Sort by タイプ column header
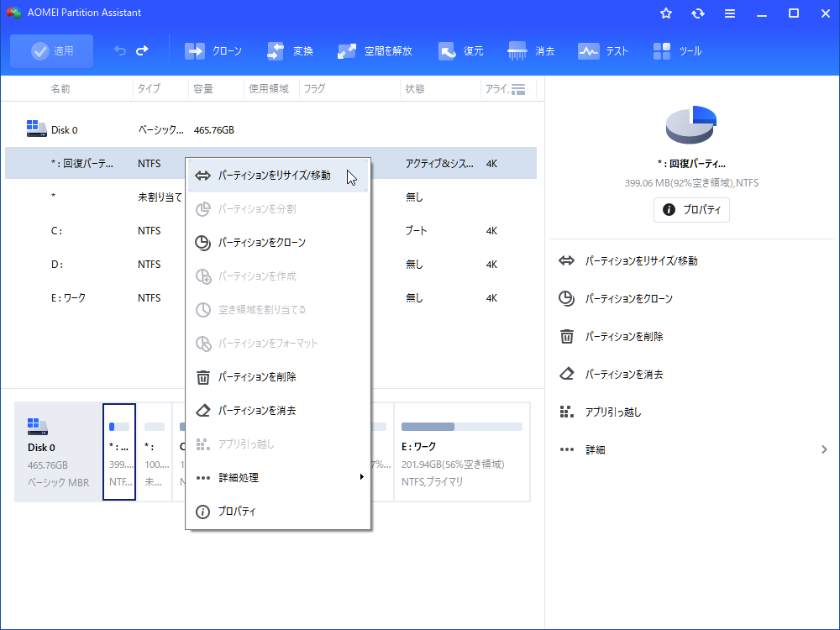Image resolution: width=840 pixels, height=630 pixels. [x=149, y=89]
